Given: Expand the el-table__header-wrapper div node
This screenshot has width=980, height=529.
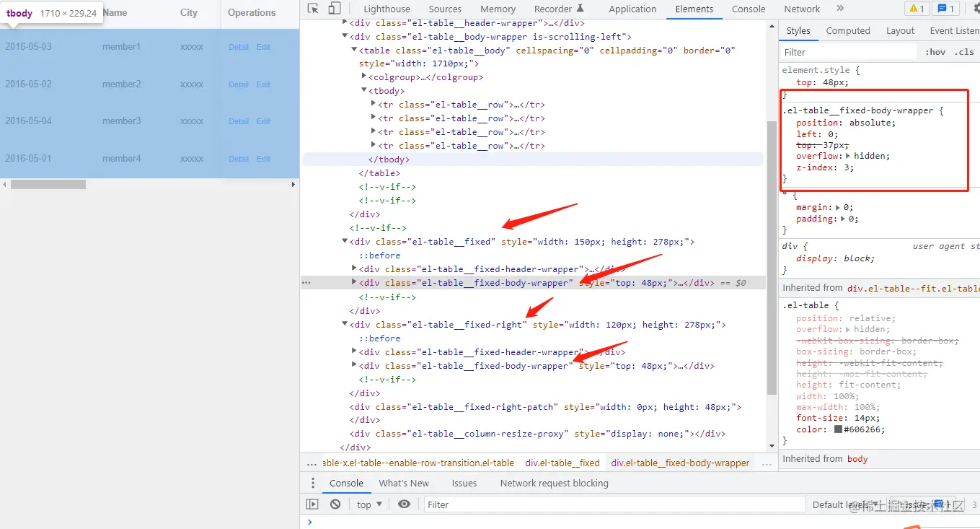Looking at the screenshot, I should 345,22.
